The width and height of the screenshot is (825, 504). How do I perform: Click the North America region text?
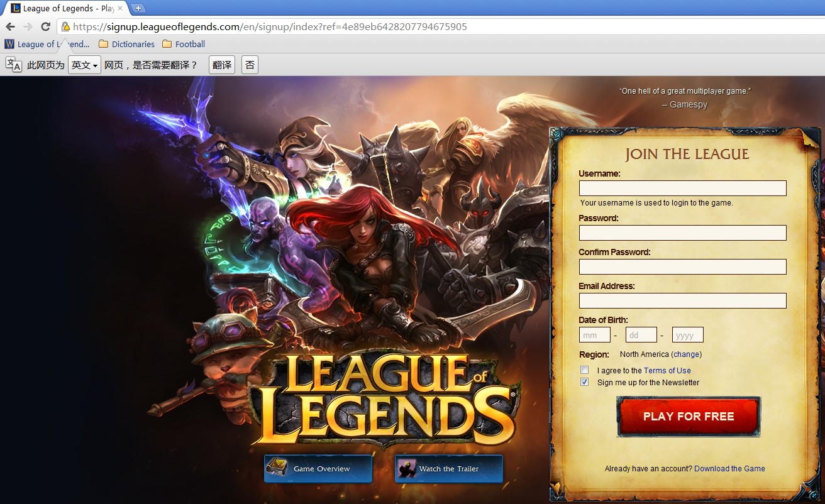click(645, 354)
